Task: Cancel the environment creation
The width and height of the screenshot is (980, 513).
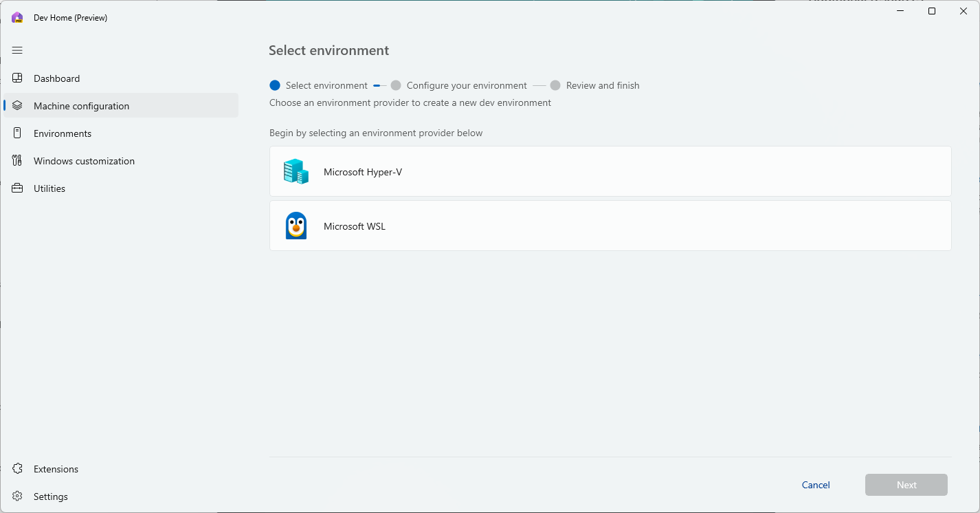Action: point(816,485)
